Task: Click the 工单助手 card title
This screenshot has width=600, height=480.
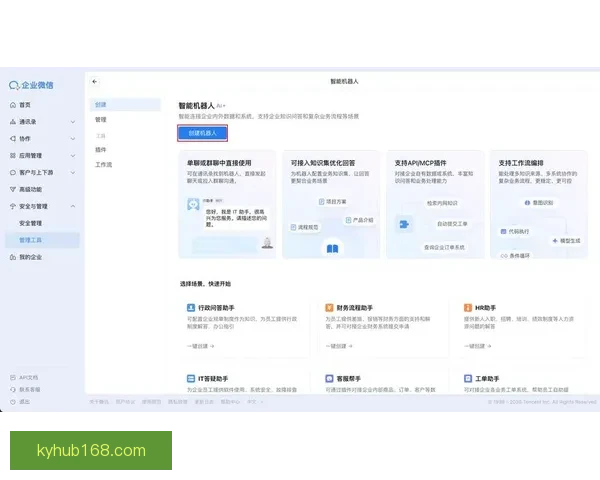Action: click(487, 379)
